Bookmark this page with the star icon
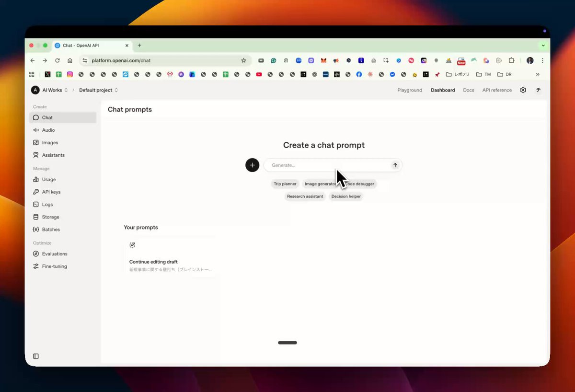This screenshot has width=575, height=392. [243, 60]
